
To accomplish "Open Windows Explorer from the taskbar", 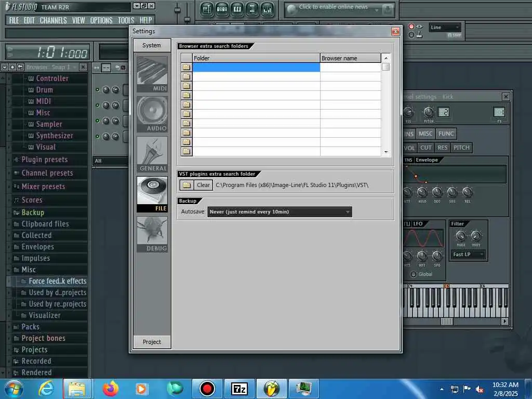I will click(77, 389).
